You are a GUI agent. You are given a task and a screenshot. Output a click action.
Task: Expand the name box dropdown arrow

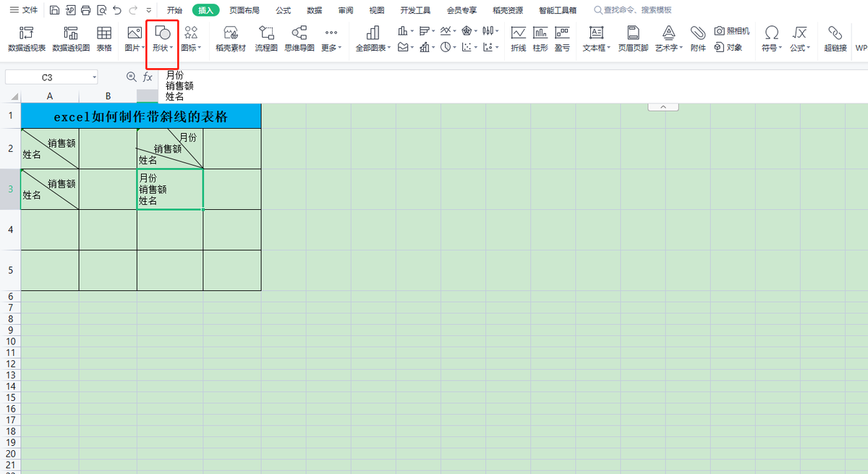pyautogui.click(x=94, y=77)
